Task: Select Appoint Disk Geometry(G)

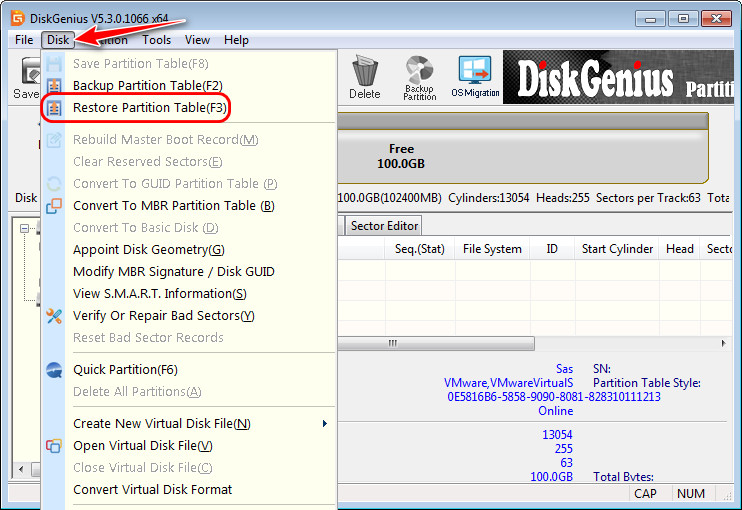Action: 149,250
